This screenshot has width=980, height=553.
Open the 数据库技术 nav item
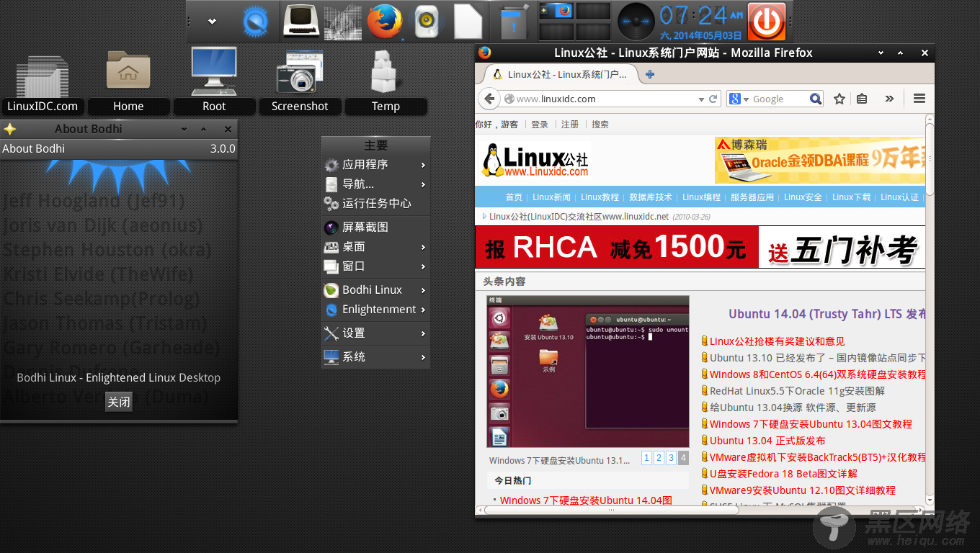(651, 197)
